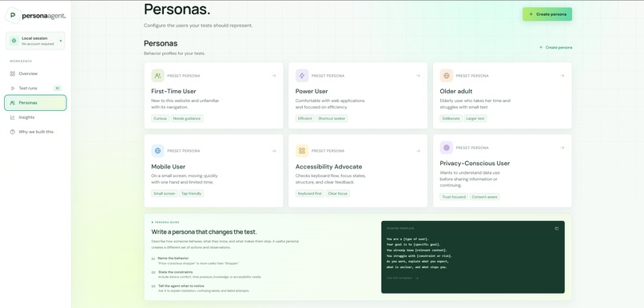This screenshot has height=308, width=644.
Task: Open Older adult via its arrow
Action: click(563, 76)
